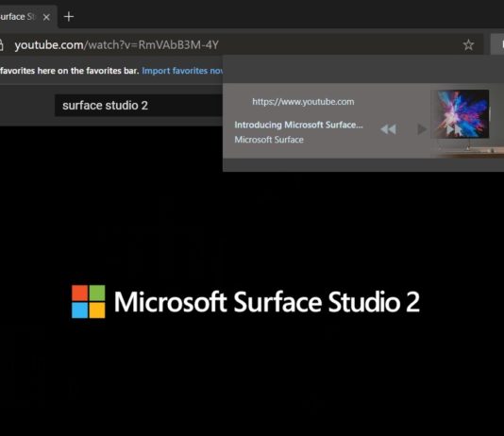The width and height of the screenshot is (504, 436).
Task: Open a new tab with plus button
Action: pos(69,17)
